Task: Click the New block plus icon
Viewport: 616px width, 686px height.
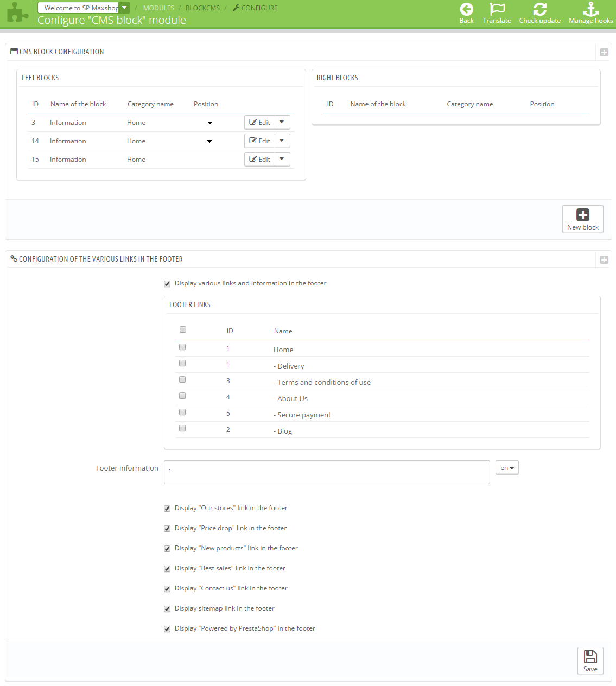Action: tap(583, 215)
